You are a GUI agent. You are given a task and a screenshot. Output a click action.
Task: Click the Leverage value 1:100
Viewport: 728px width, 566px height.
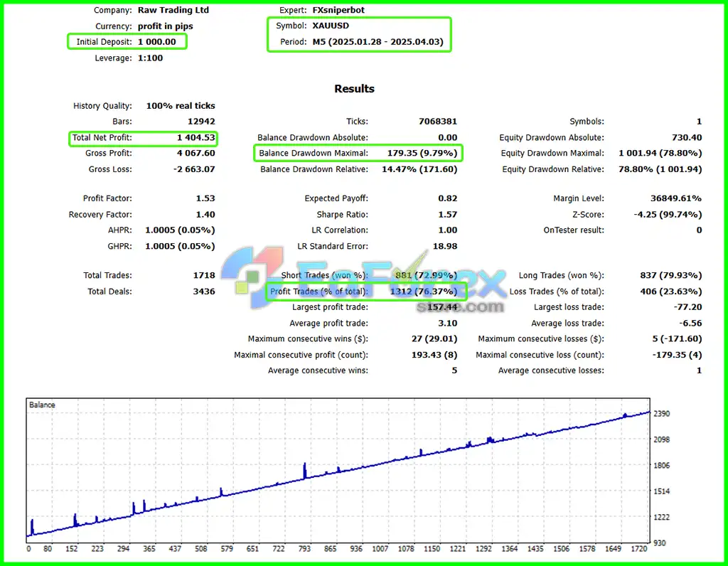(151, 58)
